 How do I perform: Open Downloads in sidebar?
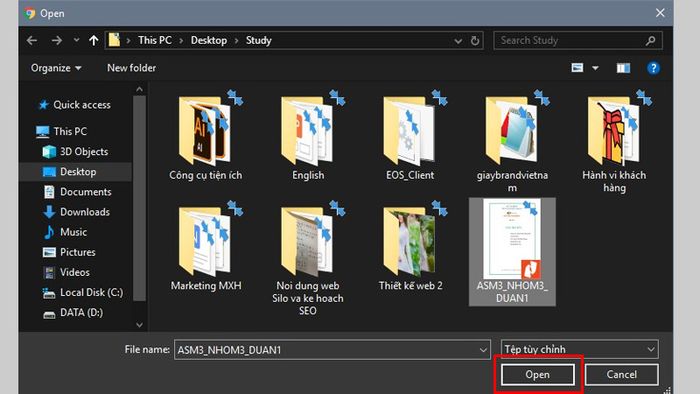76,212
